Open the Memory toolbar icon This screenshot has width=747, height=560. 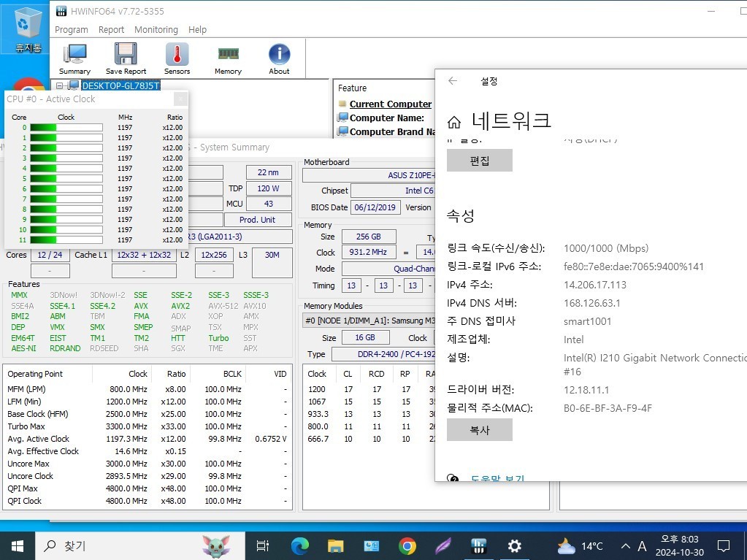point(229,58)
